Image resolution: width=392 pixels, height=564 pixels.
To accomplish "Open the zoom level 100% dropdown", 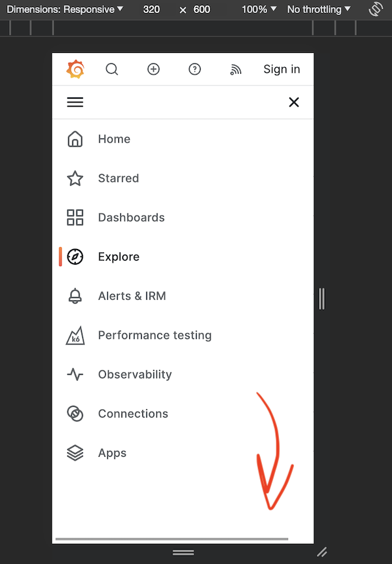I will pos(257,9).
